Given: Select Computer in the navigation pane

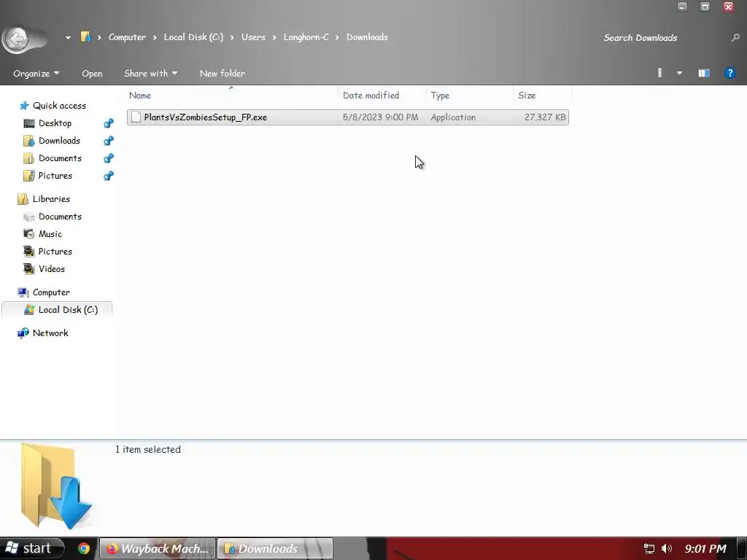Looking at the screenshot, I should [x=51, y=292].
